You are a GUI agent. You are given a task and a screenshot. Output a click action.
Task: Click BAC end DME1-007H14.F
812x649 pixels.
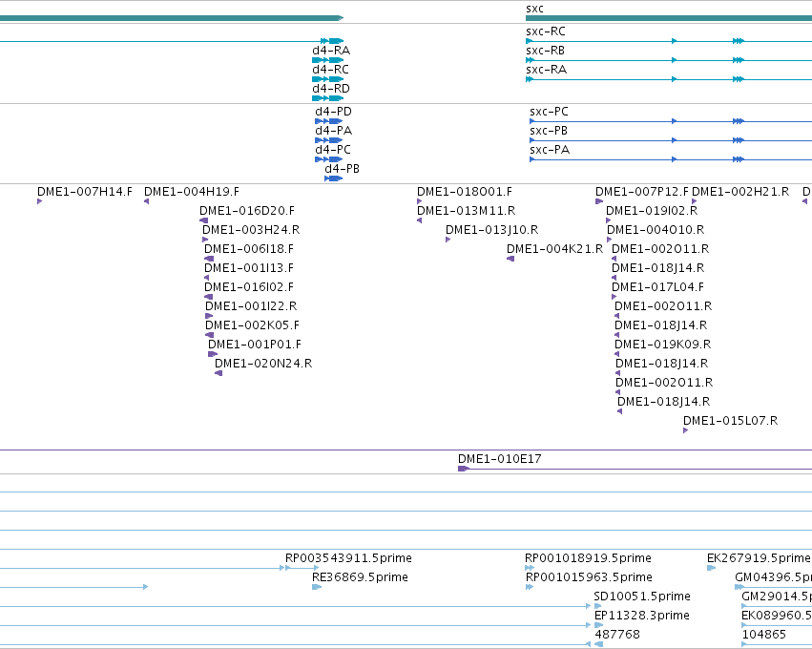[40, 201]
